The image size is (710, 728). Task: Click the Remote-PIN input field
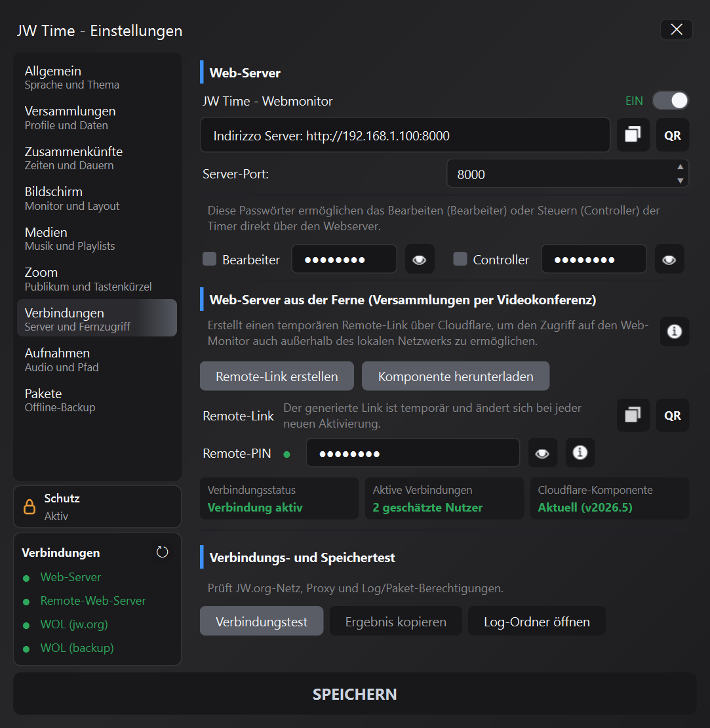coord(412,453)
